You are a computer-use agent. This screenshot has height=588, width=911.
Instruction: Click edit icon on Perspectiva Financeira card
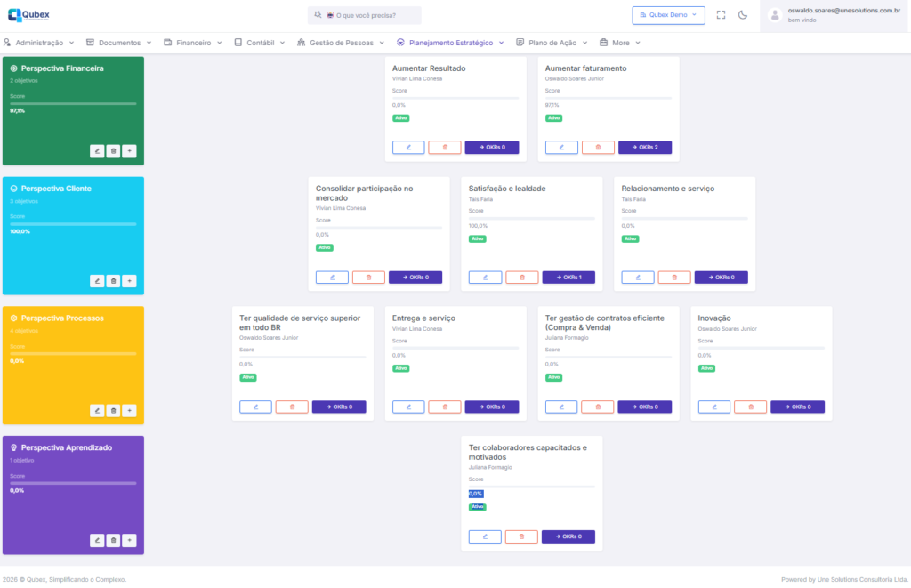coord(97,151)
